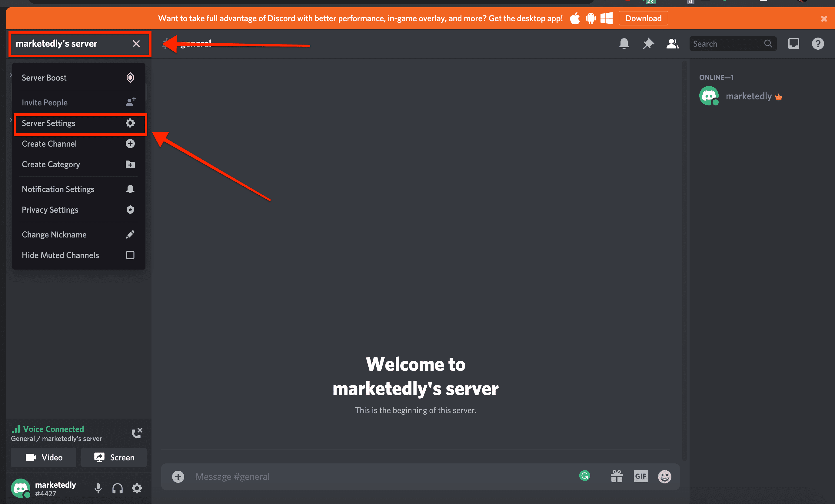
Task: Choose Create Category in menu
Action: click(x=78, y=164)
